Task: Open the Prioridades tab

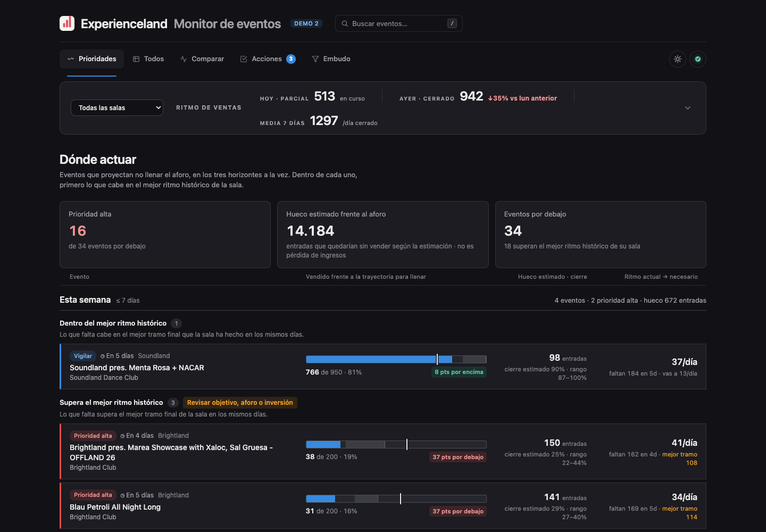Action: tap(91, 59)
